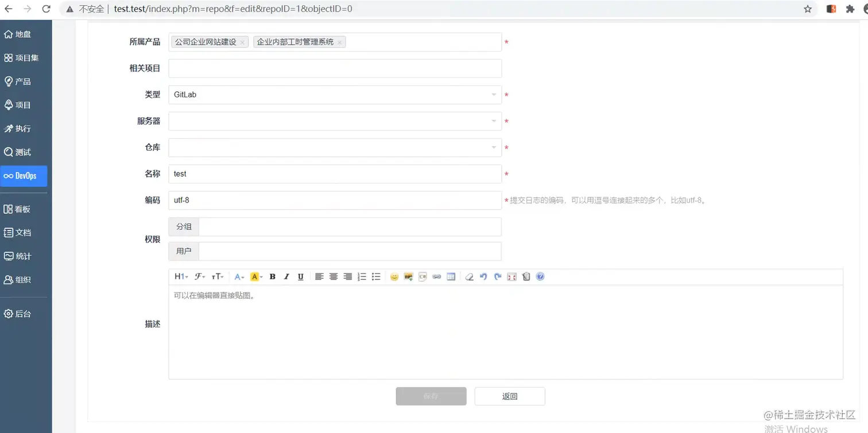This screenshot has height=433, width=868.
Task: Click the 编码 field containing utf-8
Action: (x=335, y=200)
